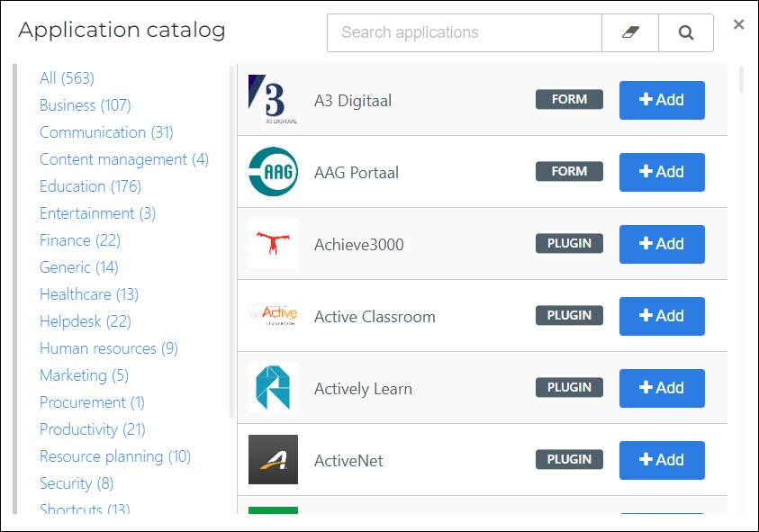Image resolution: width=759 pixels, height=532 pixels.
Task: Click the category list scrollbar
Action: point(231,242)
